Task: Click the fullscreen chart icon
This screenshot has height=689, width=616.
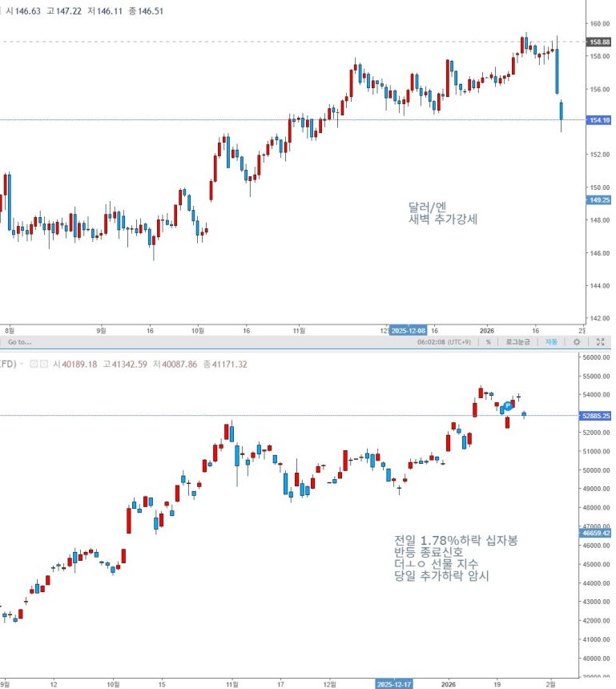Action: tap(601, 342)
